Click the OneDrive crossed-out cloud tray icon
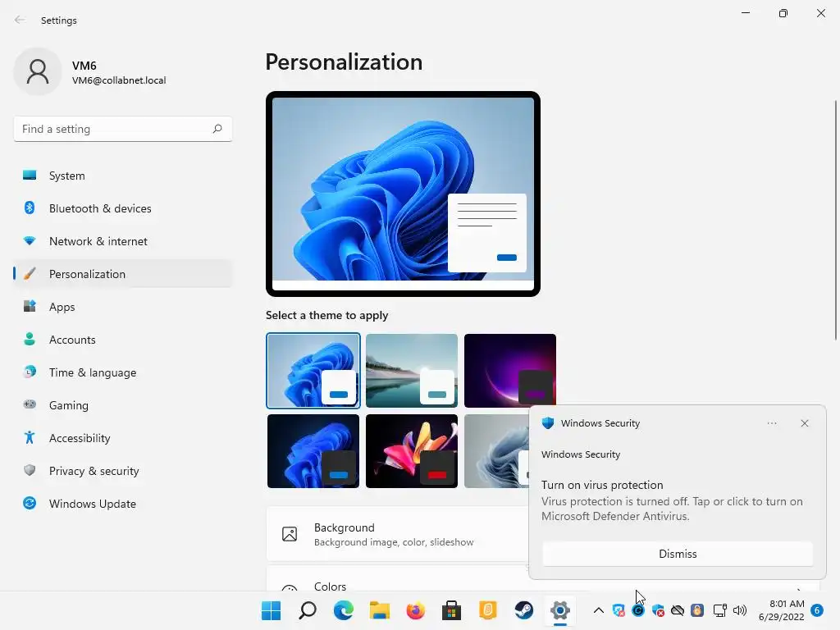Viewport: 840px width, 630px height. [678, 610]
